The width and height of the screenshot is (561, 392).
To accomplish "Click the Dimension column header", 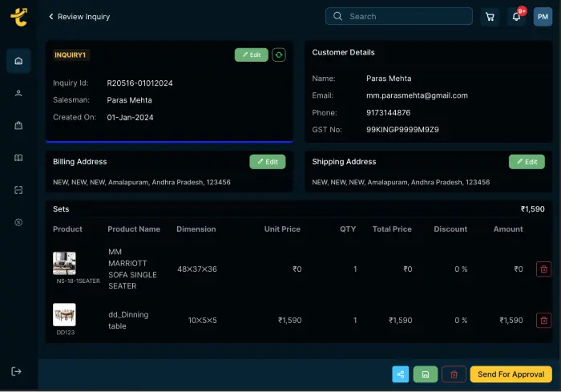I will coord(196,229).
